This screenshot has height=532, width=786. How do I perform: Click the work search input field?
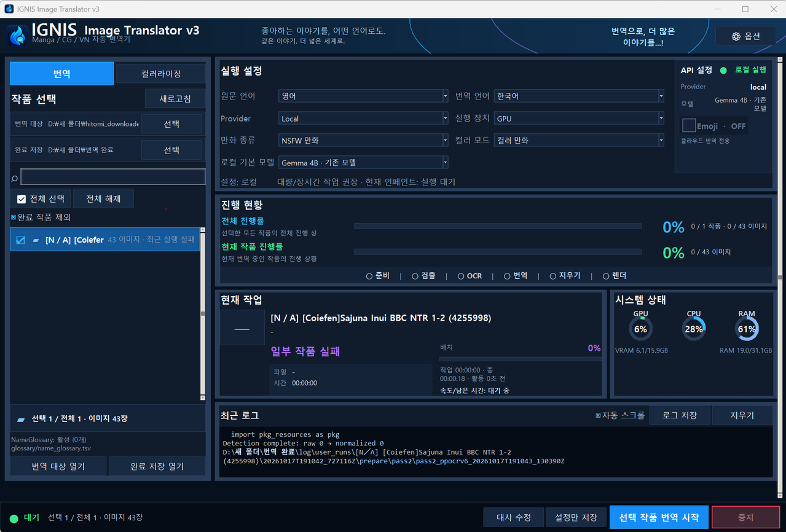click(x=113, y=177)
